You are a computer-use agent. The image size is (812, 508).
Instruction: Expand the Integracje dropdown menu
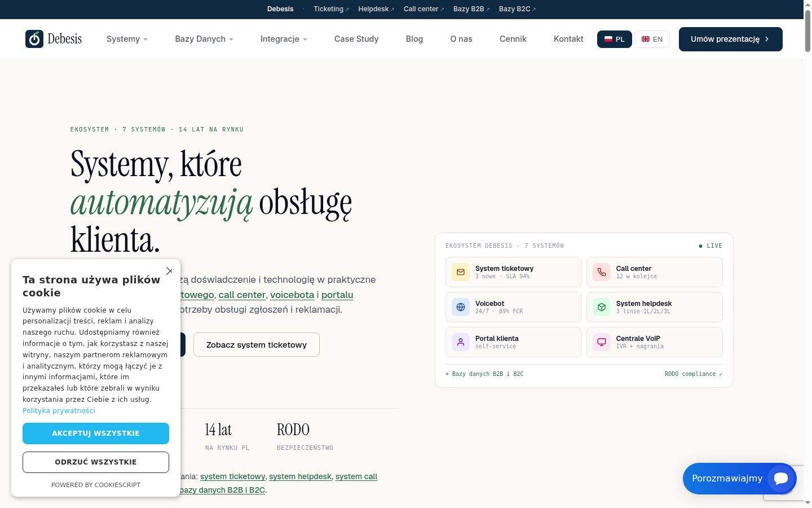284,39
